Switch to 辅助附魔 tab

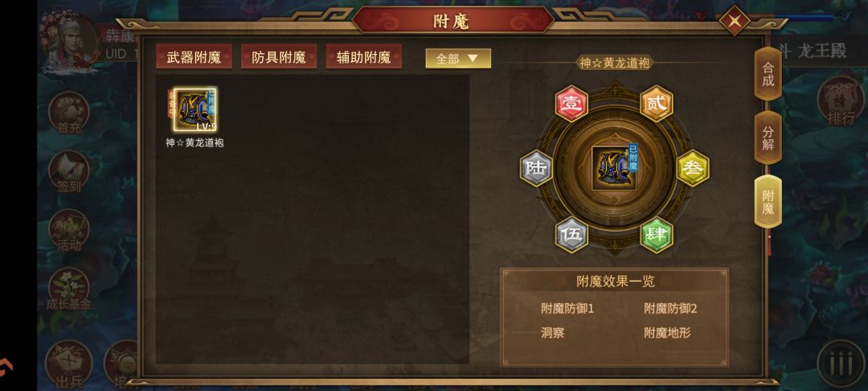[364, 56]
